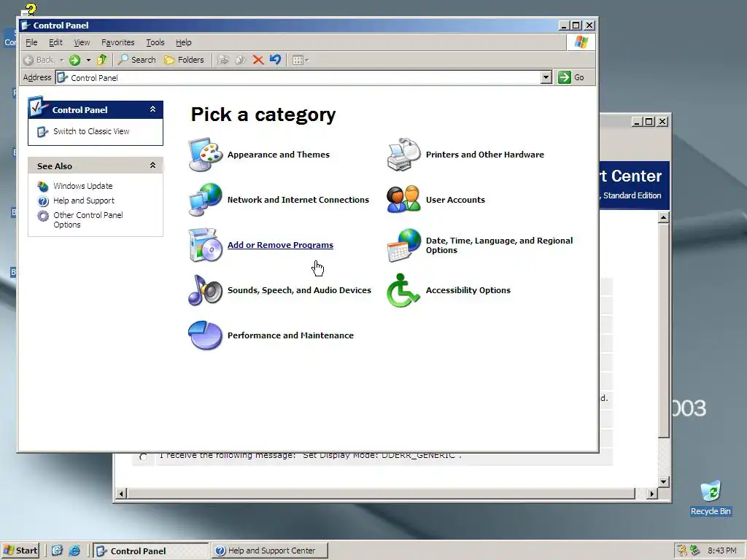This screenshot has height=560, width=747.
Task: Open Printers and Other Hardware icon
Action: pyautogui.click(x=403, y=155)
